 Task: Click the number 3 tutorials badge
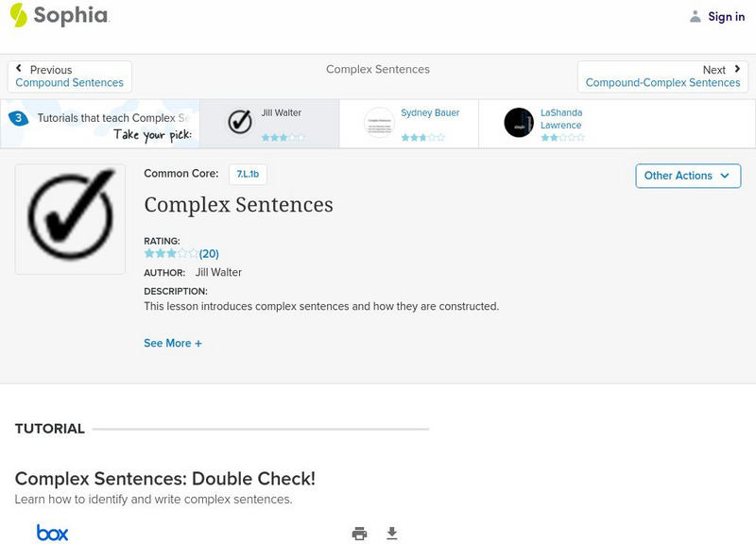point(17,118)
